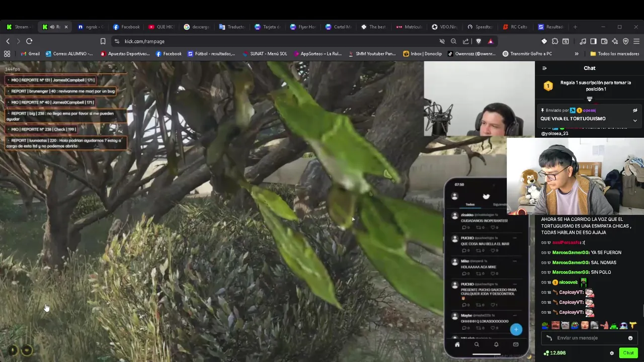
Task: Open the "Todos los marcadores" folder
Action: click(614, 54)
